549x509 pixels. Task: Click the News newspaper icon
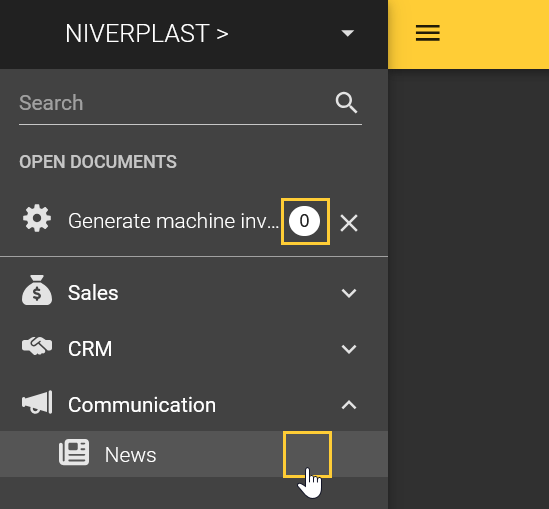tap(74, 452)
